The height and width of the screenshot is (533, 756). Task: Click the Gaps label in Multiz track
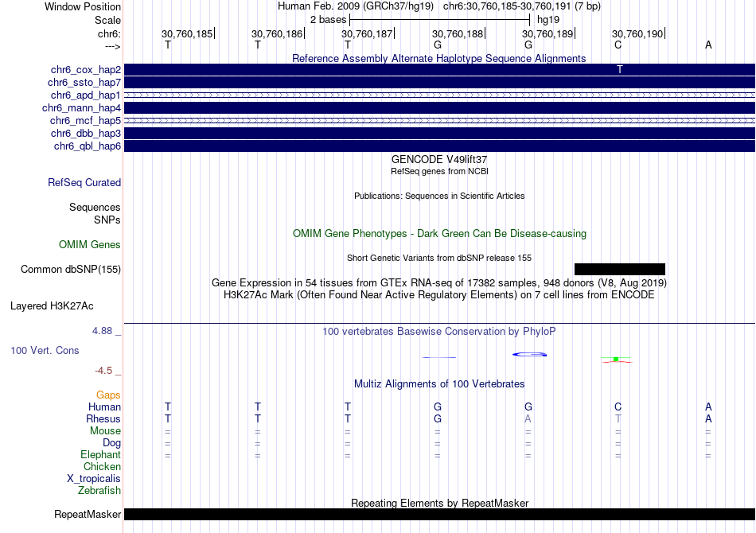point(108,395)
